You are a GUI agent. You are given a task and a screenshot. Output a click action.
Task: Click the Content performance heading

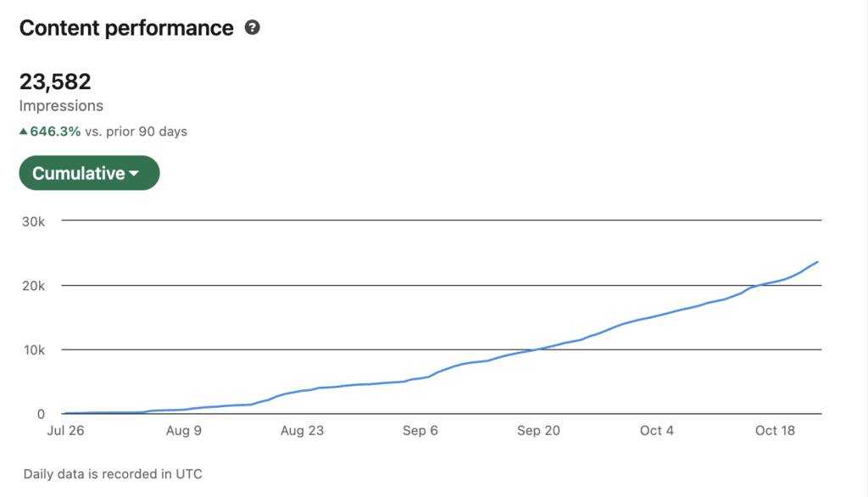tap(126, 28)
